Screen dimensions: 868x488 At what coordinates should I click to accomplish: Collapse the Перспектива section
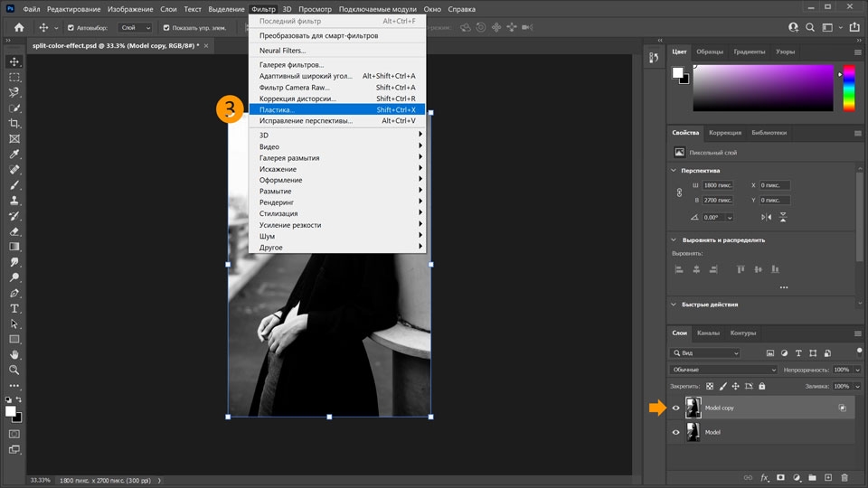click(674, 171)
